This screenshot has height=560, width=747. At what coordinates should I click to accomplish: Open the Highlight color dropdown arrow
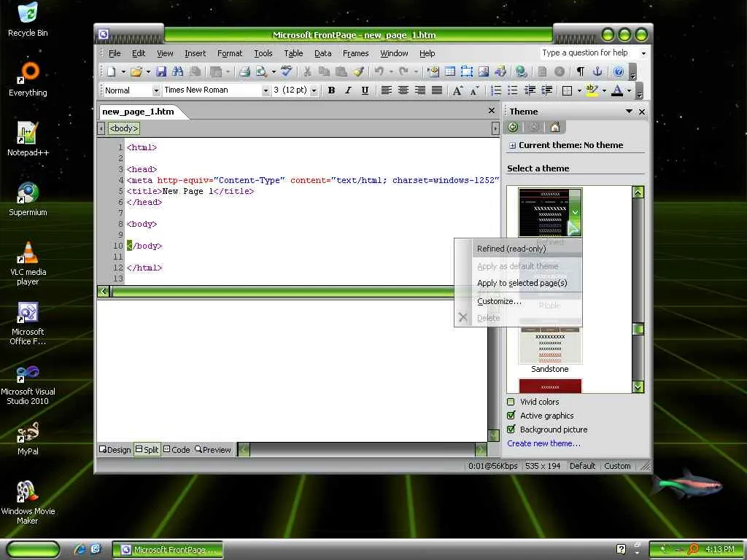pyautogui.click(x=604, y=90)
